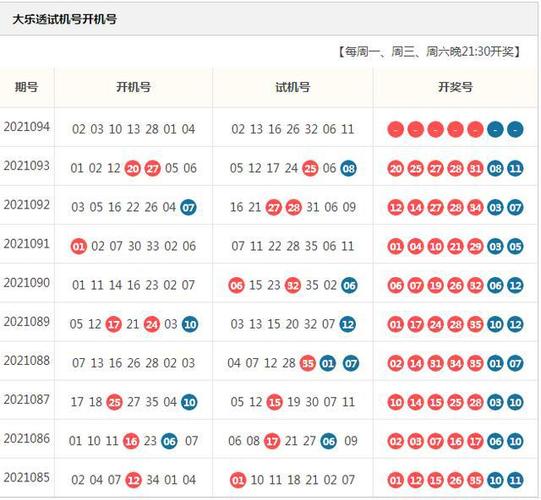Click red ball 27 in 2021093 开机号 cell
The image size is (541, 500).
(x=152, y=168)
